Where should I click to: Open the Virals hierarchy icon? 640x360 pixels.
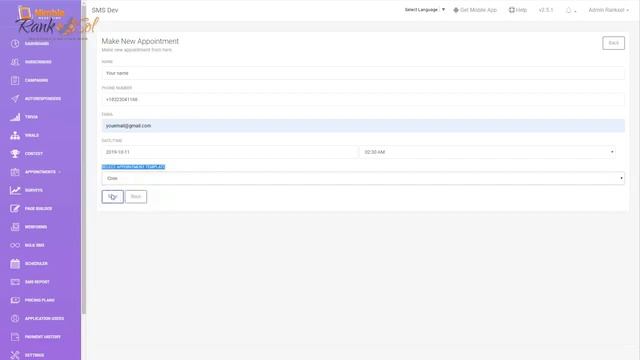pyautogui.click(x=15, y=136)
